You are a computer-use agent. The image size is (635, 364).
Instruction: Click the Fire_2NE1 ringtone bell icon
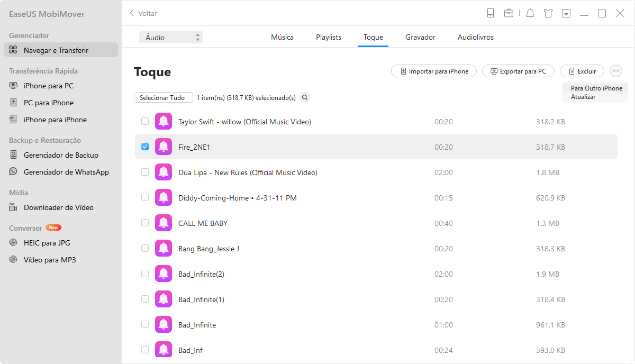(x=164, y=147)
